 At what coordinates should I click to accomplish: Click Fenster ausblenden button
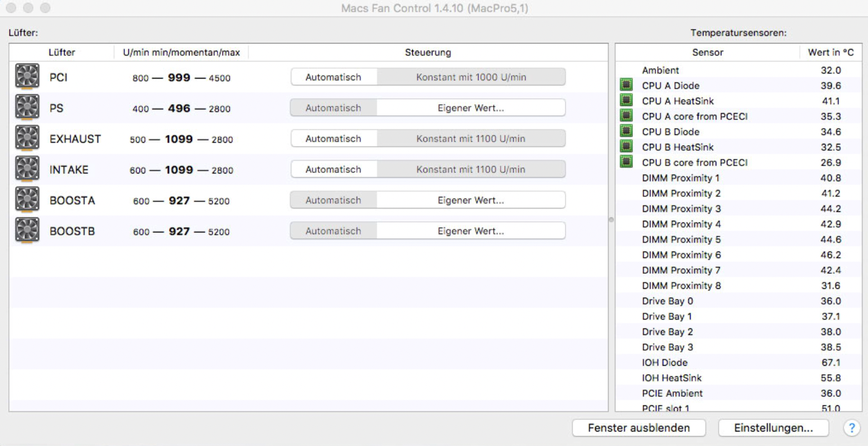(639, 428)
